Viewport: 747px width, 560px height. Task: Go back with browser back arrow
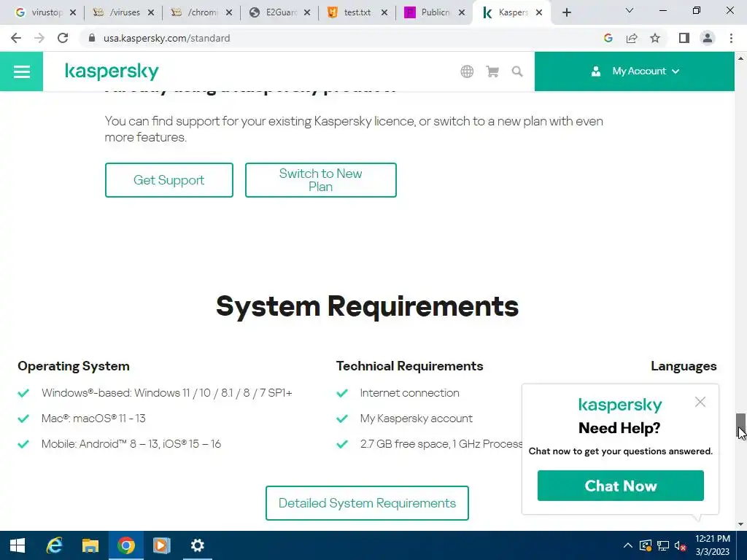point(16,38)
